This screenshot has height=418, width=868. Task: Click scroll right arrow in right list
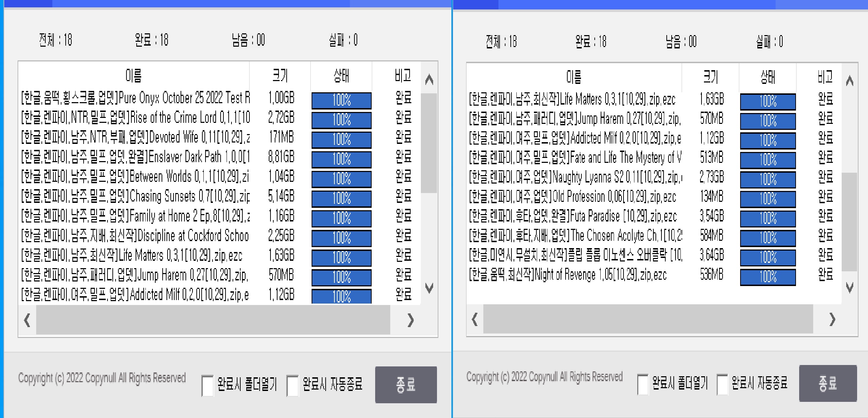[832, 319]
